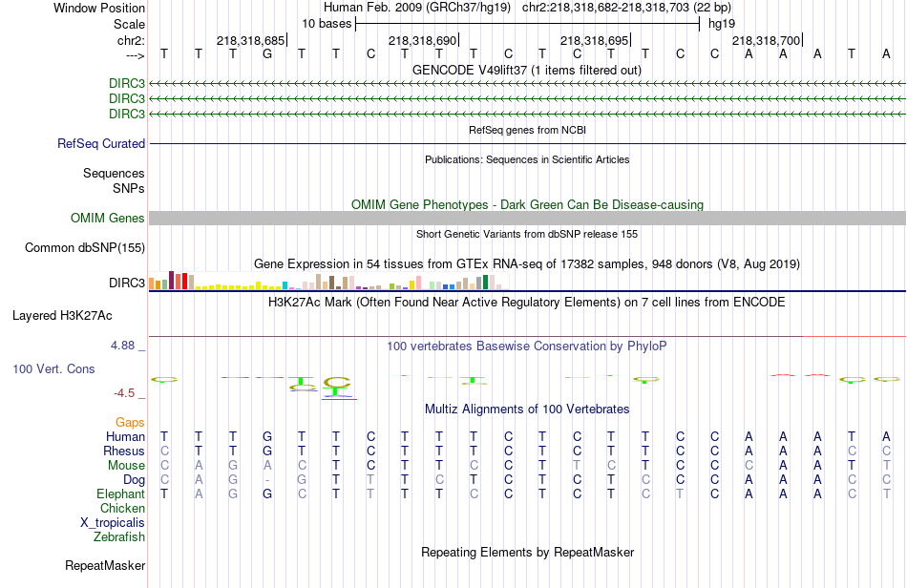Select the Scale track label
This screenshot has height=588, width=907.
(129, 24)
